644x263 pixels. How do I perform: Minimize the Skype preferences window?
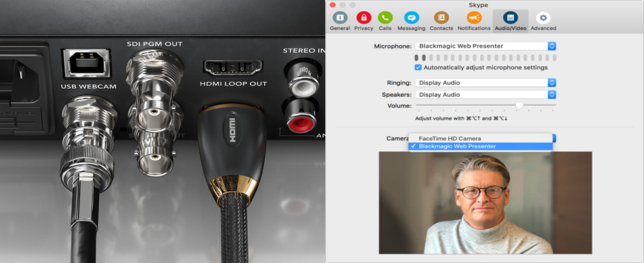point(343,5)
